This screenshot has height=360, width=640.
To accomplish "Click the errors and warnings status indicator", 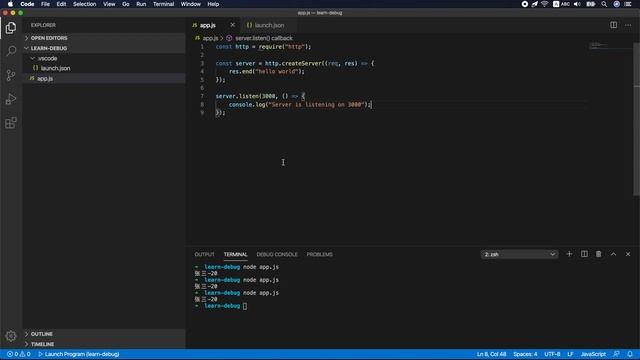I will pyautogui.click(x=18, y=354).
